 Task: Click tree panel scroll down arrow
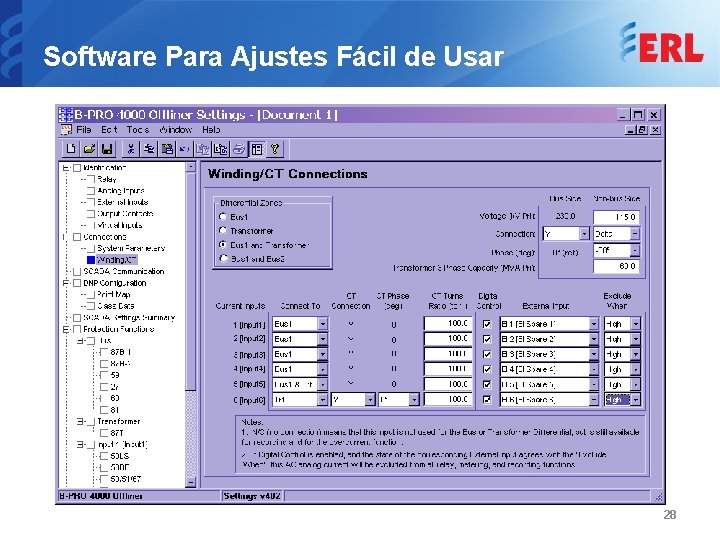191,482
